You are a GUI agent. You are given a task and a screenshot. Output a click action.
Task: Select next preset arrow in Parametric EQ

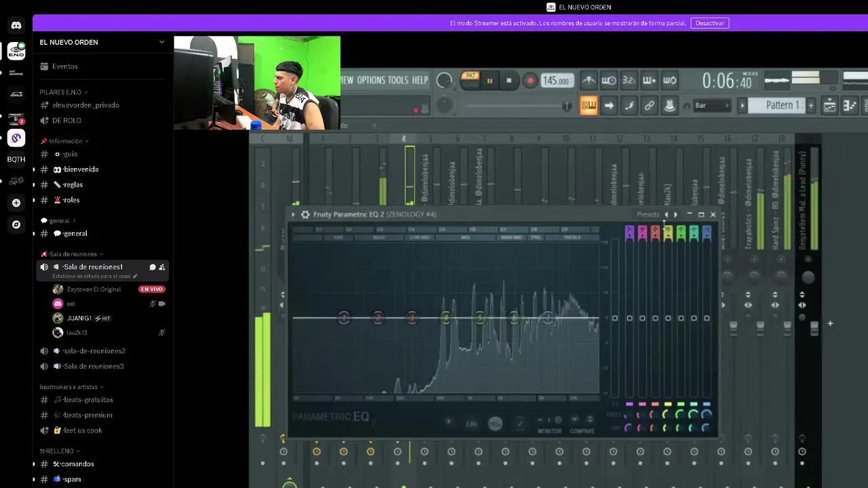pyautogui.click(x=675, y=214)
